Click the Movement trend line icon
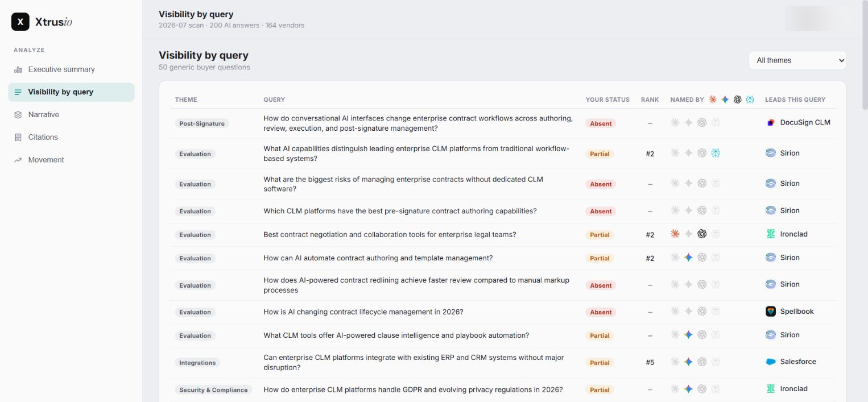 point(18,160)
